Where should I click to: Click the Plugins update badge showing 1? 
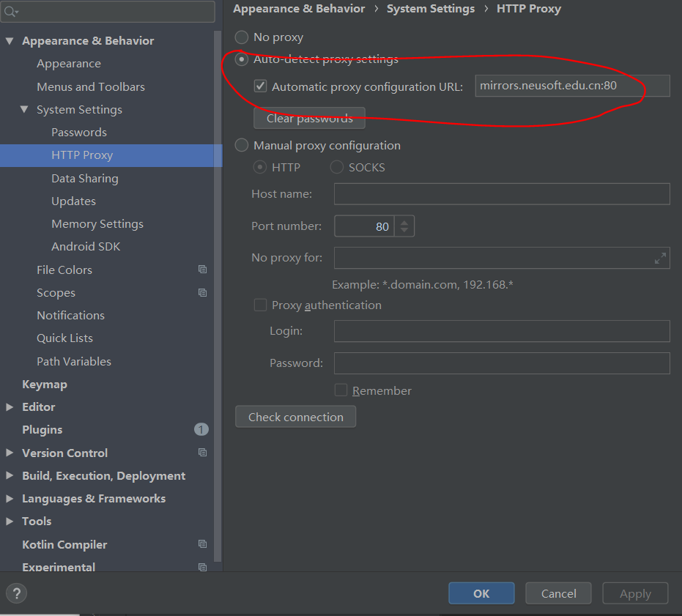[201, 429]
